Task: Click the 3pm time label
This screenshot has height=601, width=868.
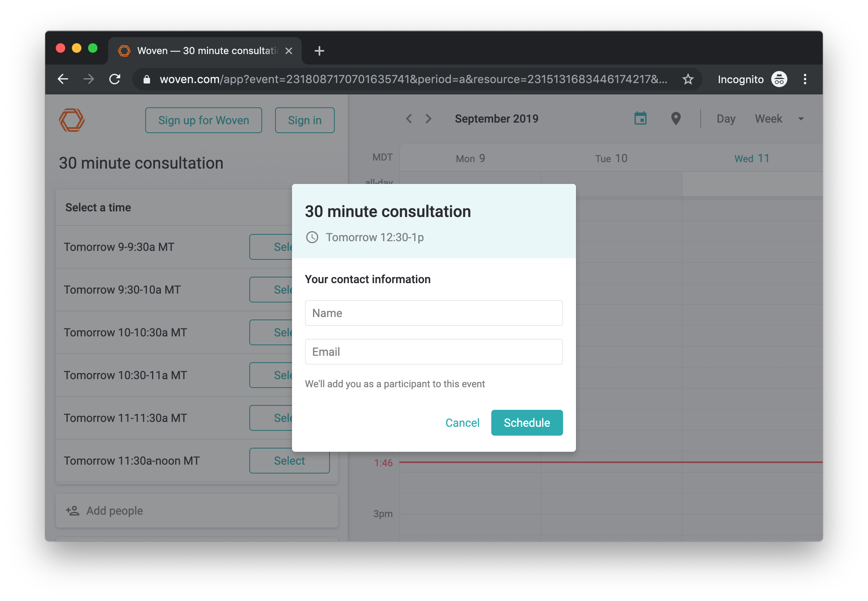Action: [x=383, y=513]
